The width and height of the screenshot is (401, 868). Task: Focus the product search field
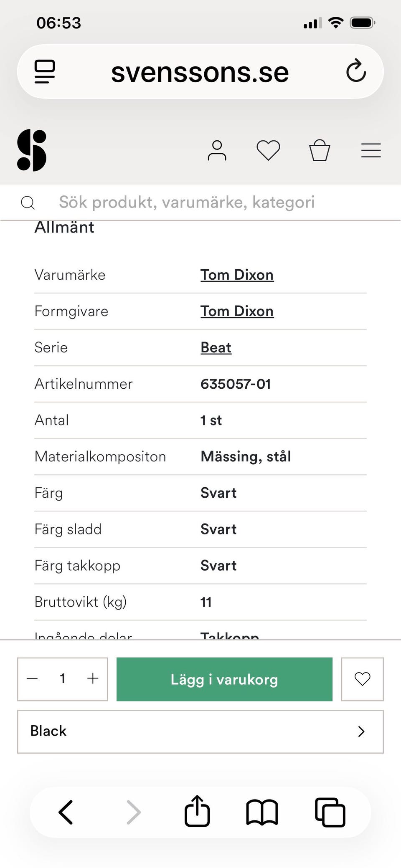click(x=187, y=202)
